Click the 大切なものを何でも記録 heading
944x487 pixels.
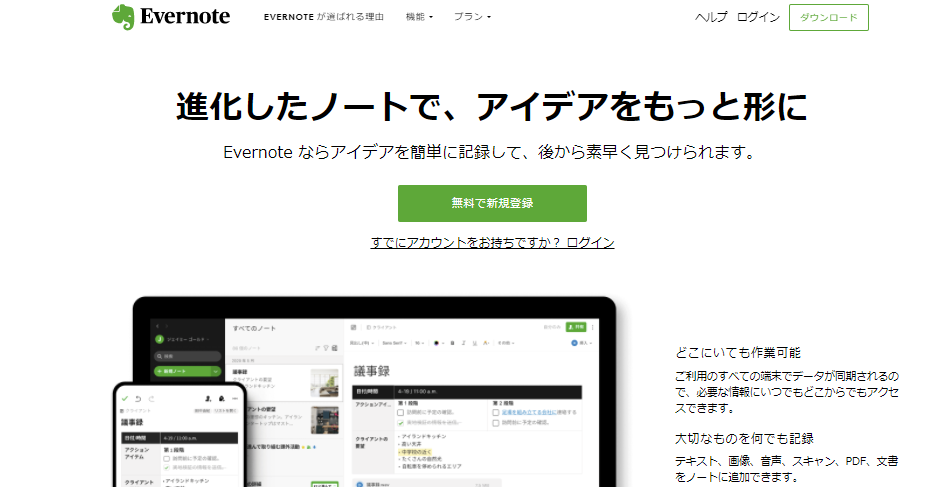coord(744,438)
